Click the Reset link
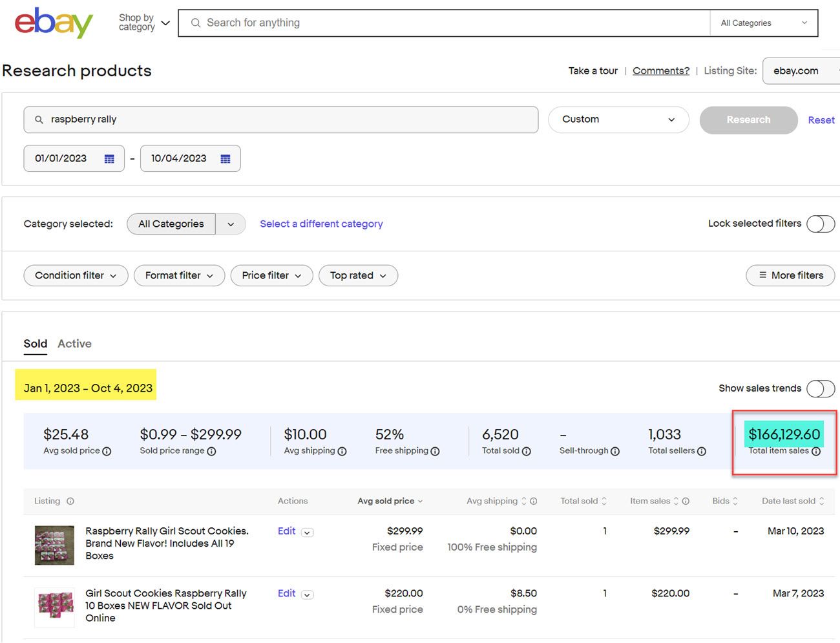840x643 pixels. [821, 120]
